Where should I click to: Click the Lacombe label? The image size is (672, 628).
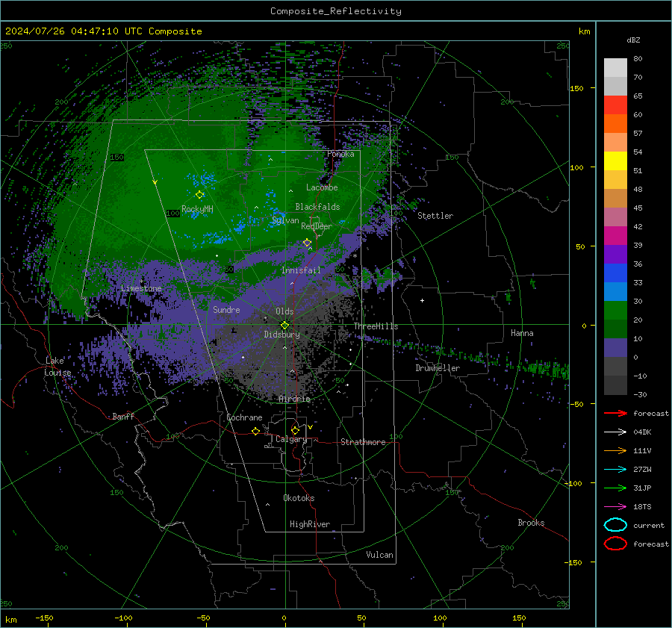(322, 187)
